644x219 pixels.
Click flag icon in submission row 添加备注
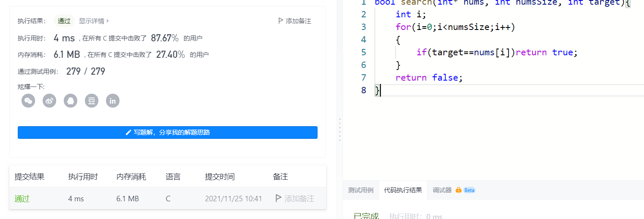pos(278,198)
